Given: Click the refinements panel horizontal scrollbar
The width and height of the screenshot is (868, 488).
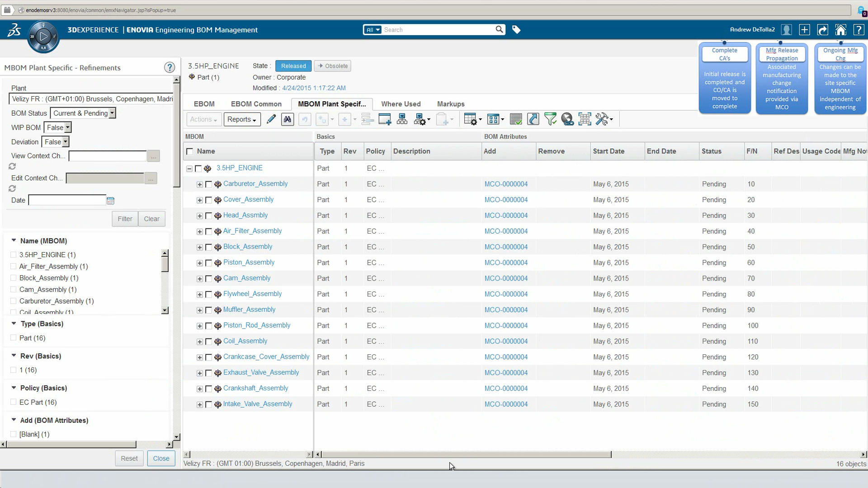Looking at the screenshot, I should coord(71,445).
